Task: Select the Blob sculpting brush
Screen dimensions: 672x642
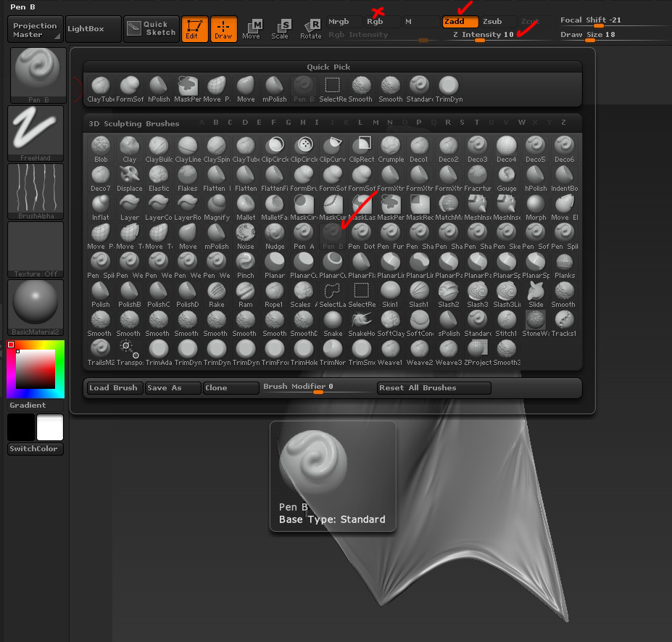Action: (x=101, y=149)
